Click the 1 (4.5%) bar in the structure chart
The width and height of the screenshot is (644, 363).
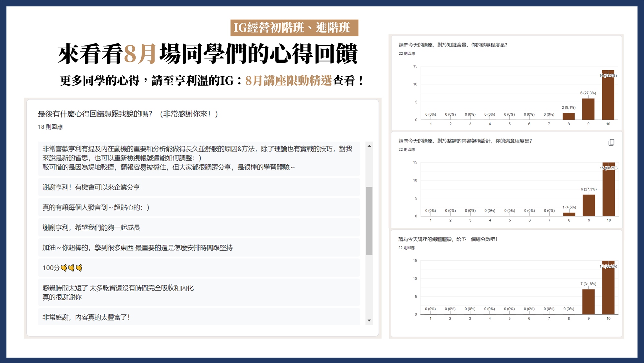pyautogui.click(x=569, y=214)
